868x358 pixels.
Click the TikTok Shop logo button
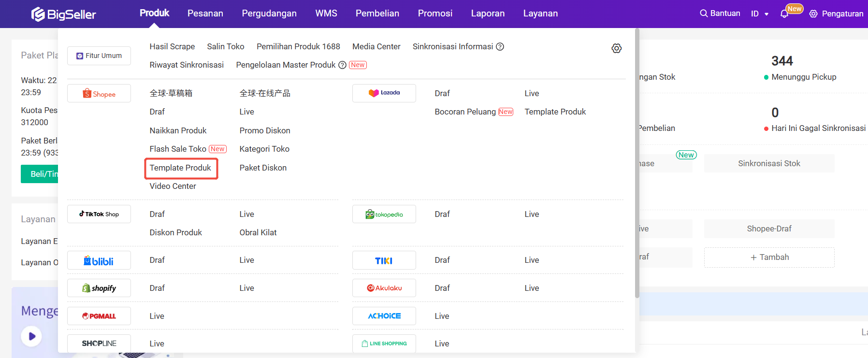point(99,214)
